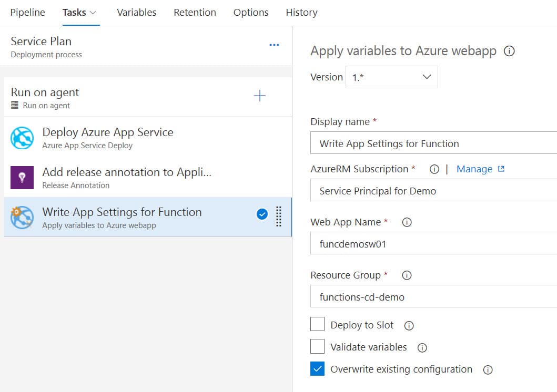Edit the Display name field
Image resolution: width=557 pixels, height=392 pixels.
tap(433, 142)
